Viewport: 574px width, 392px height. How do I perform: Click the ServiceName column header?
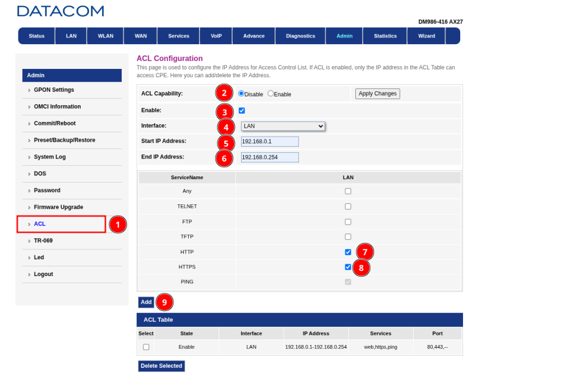pos(187,178)
